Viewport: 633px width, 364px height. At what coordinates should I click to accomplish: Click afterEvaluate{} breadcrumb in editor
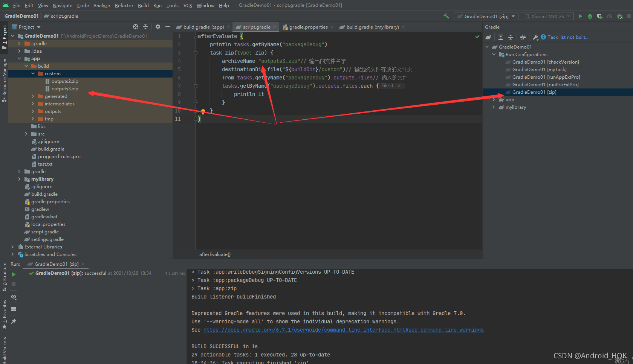pyautogui.click(x=215, y=254)
